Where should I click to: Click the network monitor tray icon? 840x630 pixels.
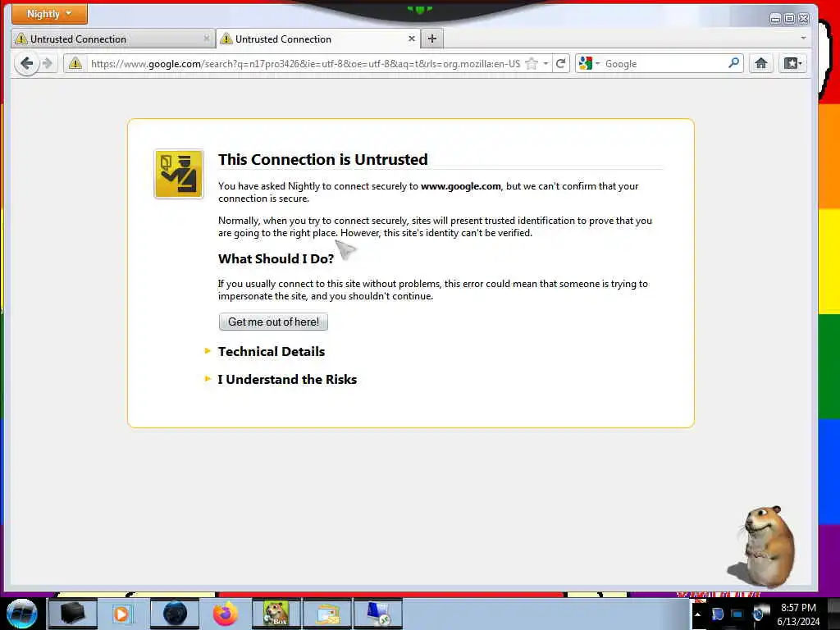tap(737, 614)
